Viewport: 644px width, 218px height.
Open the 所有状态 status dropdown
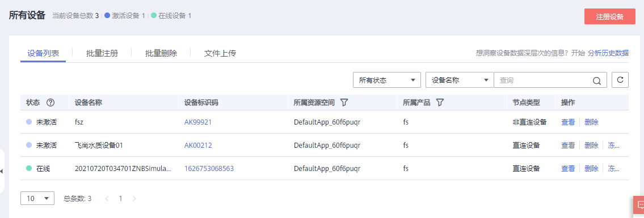(387, 80)
